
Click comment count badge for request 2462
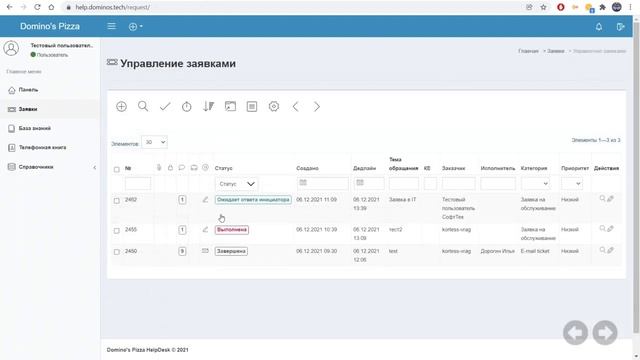pyautogui.click(x=182, y=200)
